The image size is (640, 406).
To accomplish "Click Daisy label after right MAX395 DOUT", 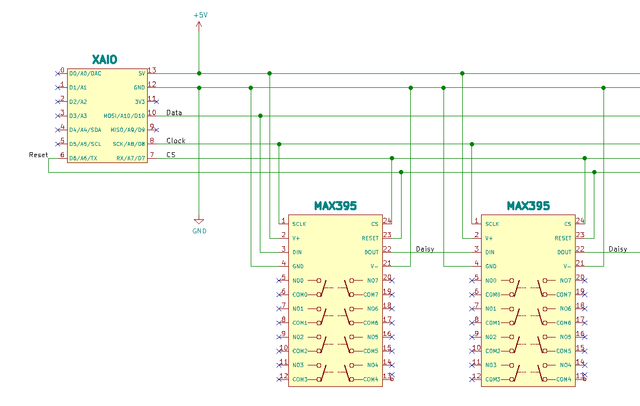I will [618, 249].
